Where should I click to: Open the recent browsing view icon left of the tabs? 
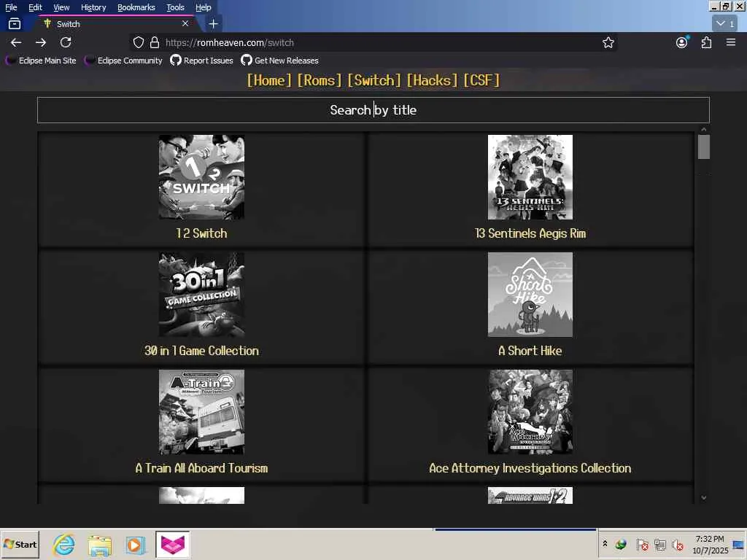coord(15,23)
